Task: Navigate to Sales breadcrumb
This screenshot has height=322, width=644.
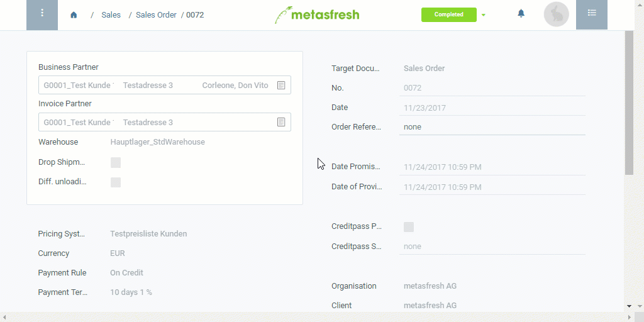Action: point(111,15)
